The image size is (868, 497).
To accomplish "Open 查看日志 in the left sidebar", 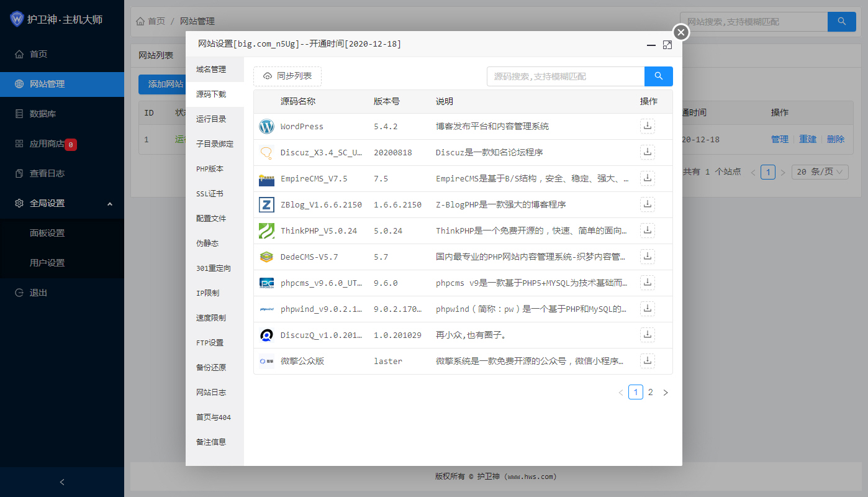I will pos(62,173).
